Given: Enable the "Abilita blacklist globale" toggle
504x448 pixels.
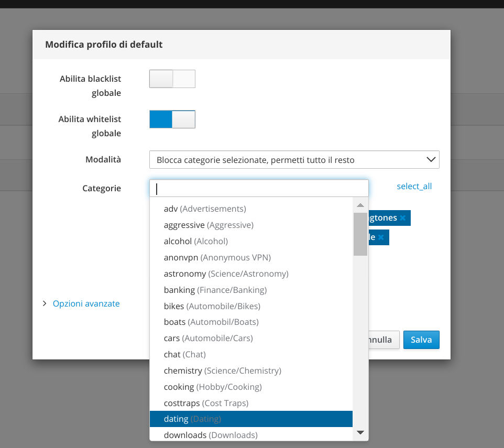Looking at the screenshot, I should click(172, 79).
